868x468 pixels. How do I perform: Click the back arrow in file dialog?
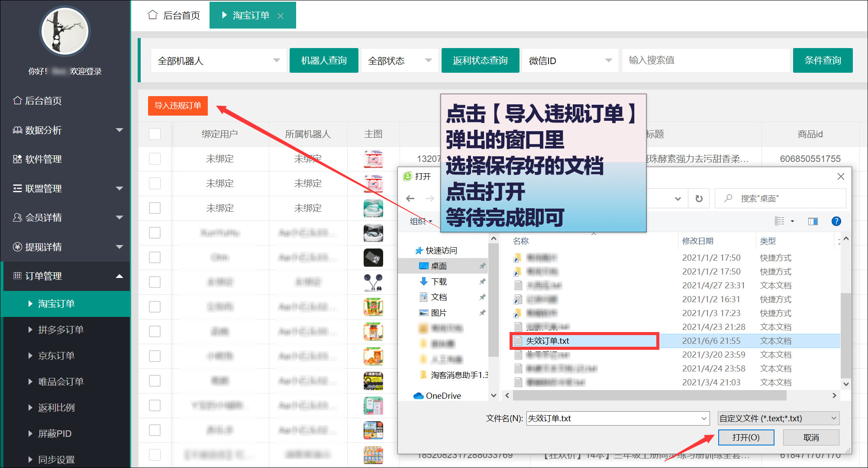point(410,199)
